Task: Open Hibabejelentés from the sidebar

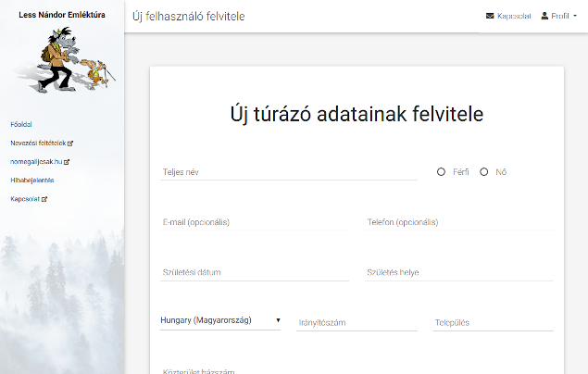Action: coord(32,181)
